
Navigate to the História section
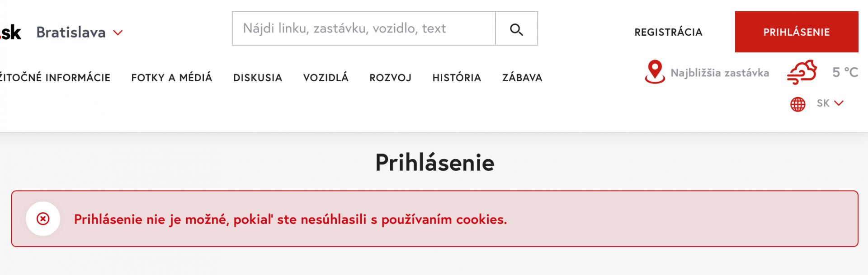pyautogui.click(x=457, y=78)
